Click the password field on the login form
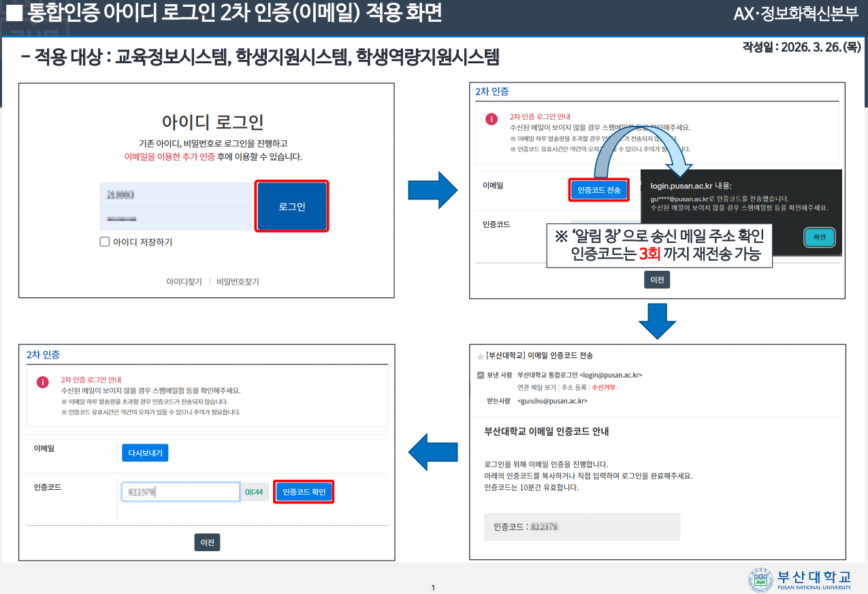Image resolution: width=868 pixels, height=594 pixels. pos(175,220)
